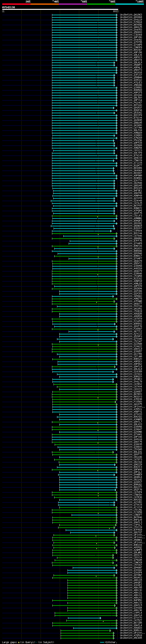Click the cyan ~100% identity legend bar
This screenshot has width=146, height=644.
pyautogui.click(x=130, y=4)
